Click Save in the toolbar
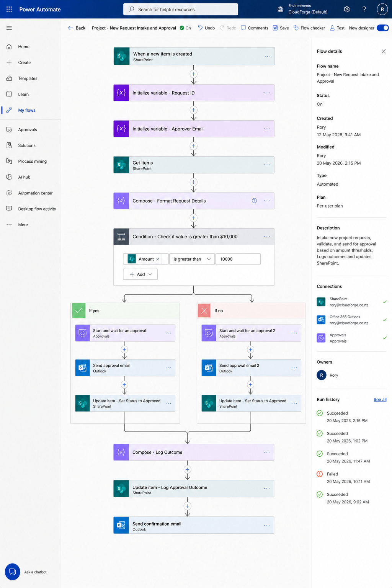The height and width of the screenshot is (588, 392). tap(281, 28)
